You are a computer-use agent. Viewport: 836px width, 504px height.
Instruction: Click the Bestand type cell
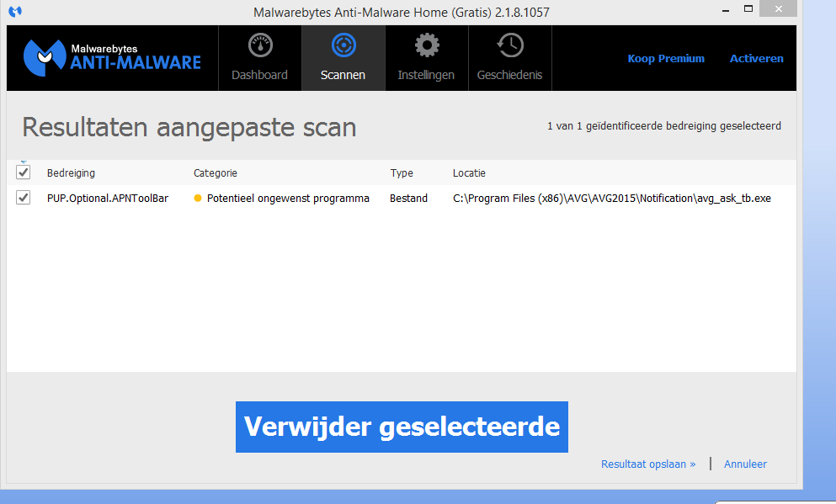[408, 199]
